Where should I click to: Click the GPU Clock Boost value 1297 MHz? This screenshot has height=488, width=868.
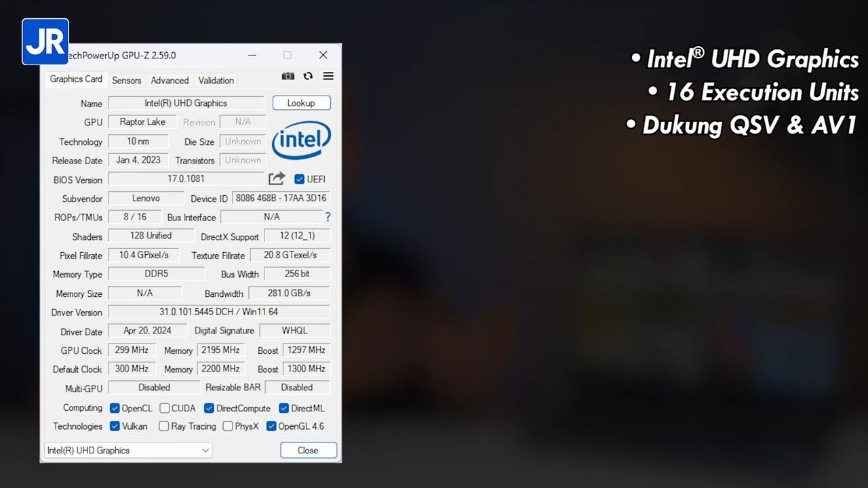click(307, 350)
